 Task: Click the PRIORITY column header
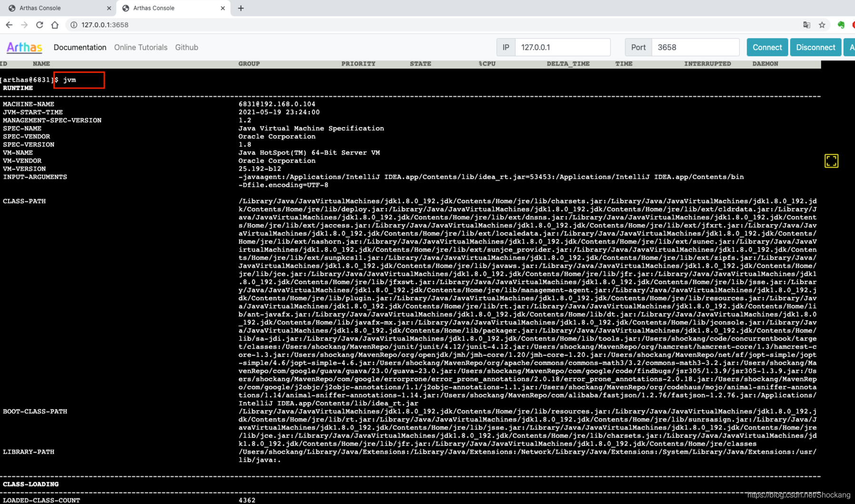(358, 64)
